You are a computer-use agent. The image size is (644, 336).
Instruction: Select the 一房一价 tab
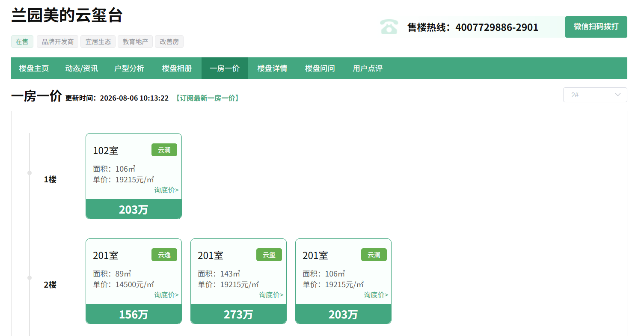point(225,68)
